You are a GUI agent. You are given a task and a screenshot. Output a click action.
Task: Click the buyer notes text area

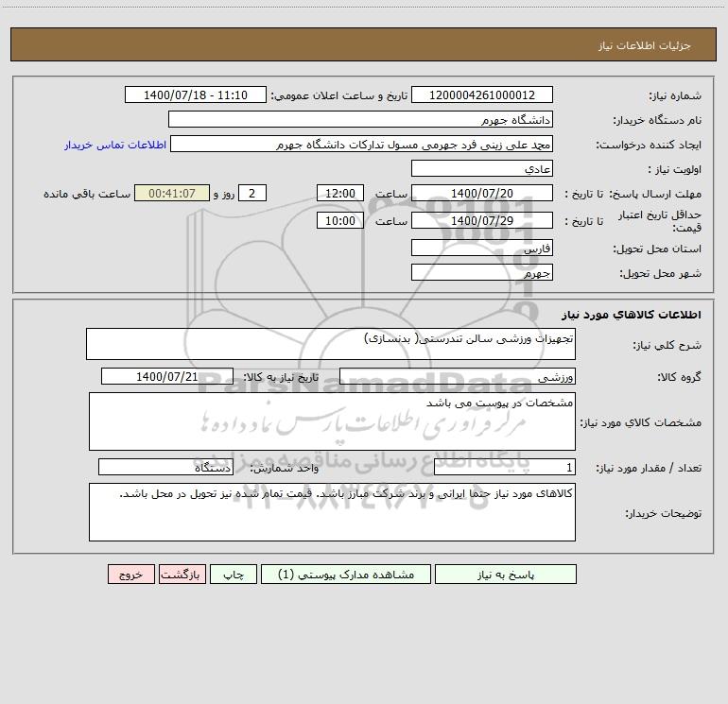click(332, 512)
